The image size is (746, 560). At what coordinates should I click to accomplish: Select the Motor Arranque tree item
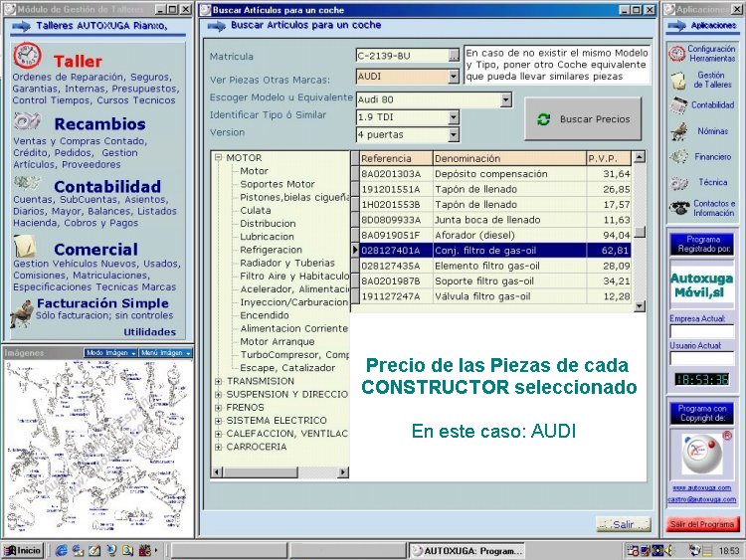277,341
